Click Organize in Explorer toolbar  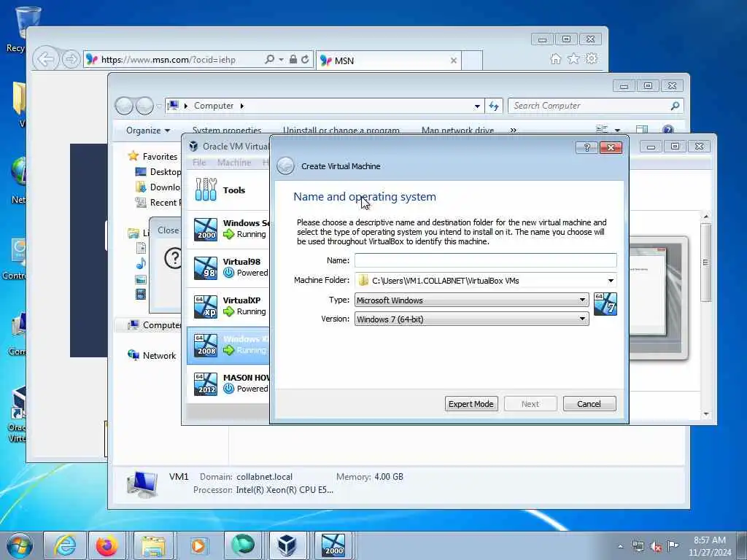tap(147, 131)
